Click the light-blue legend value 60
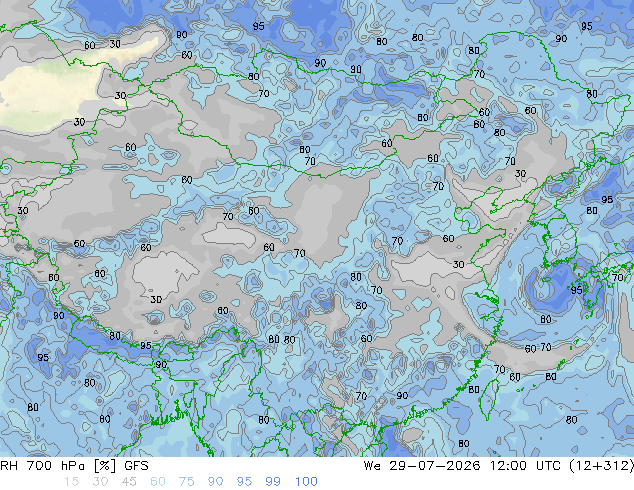Image resolution: width=634 pixels, height=490 pixels. pos(158,482)
